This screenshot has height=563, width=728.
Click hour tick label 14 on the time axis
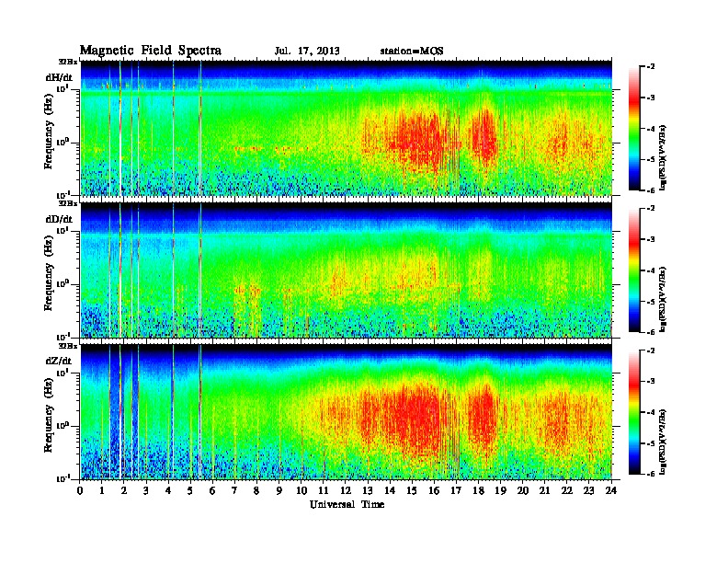pyautogui.click(x=390, y=491)
